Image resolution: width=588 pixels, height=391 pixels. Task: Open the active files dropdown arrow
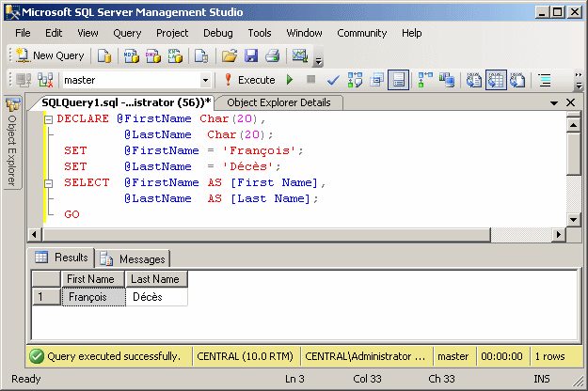554,103
